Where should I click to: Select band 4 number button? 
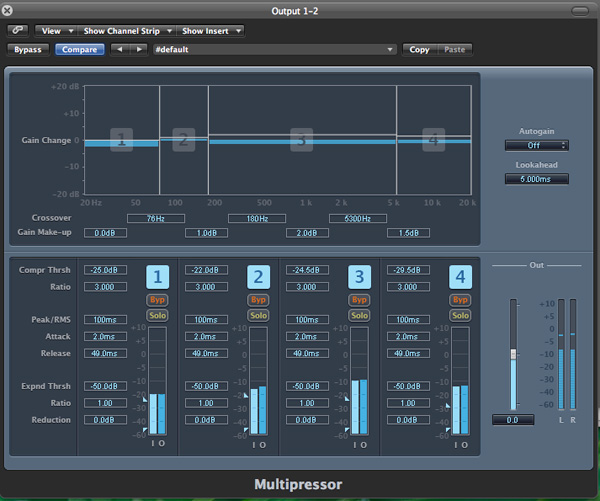(460, 277)
